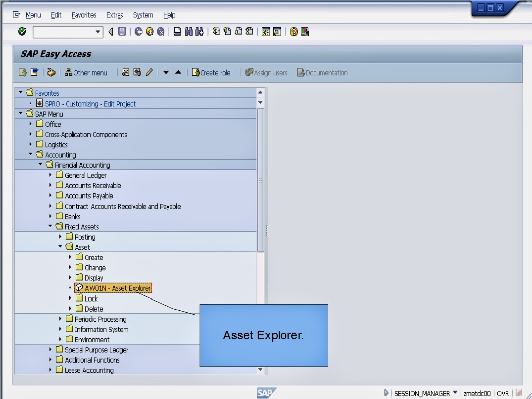Open the Other menu button
The width and height of the screenshot is (532, 399).
[x=86, y=72]
